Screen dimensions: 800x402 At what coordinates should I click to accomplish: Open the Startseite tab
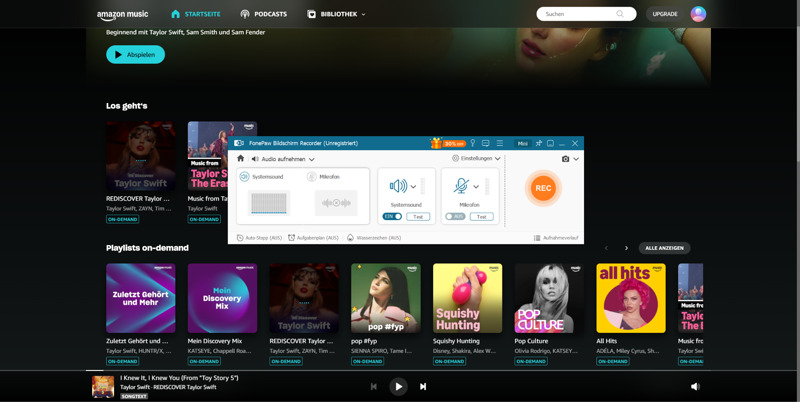point(196,14)
